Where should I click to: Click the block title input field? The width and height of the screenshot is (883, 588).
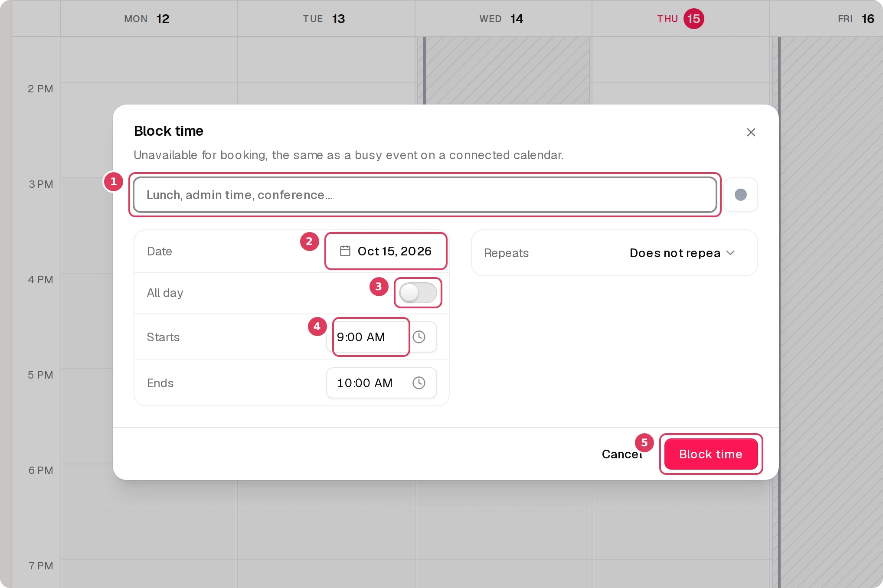425,195
